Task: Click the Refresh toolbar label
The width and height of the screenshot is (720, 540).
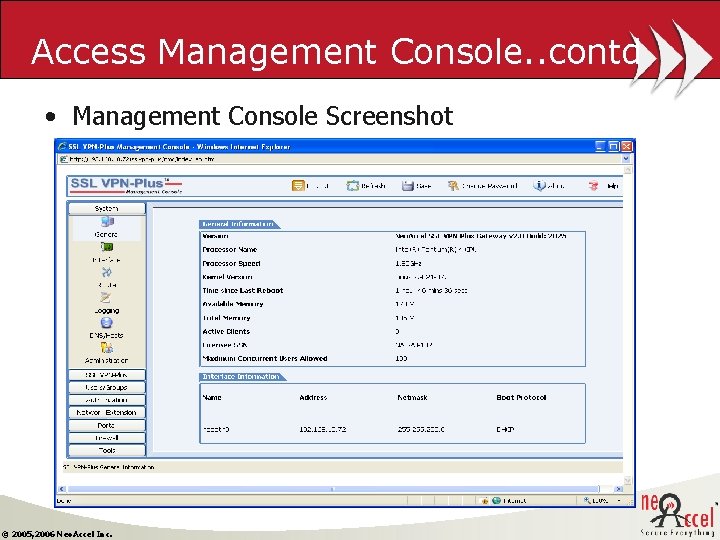Action: point(373,186)
